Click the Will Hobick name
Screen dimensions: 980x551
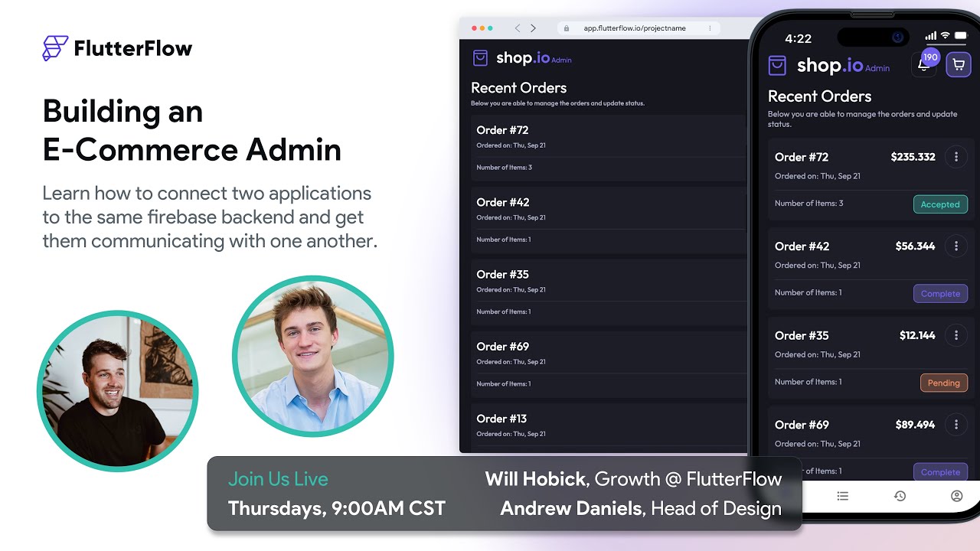[x=535, y=479]
